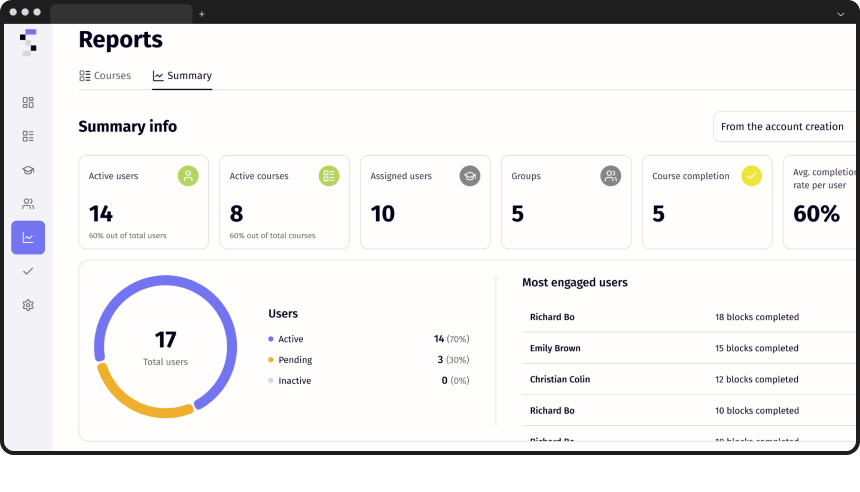Open the checkmark icon in sidebar
This screenshot has height=492, width=860.
28,271
